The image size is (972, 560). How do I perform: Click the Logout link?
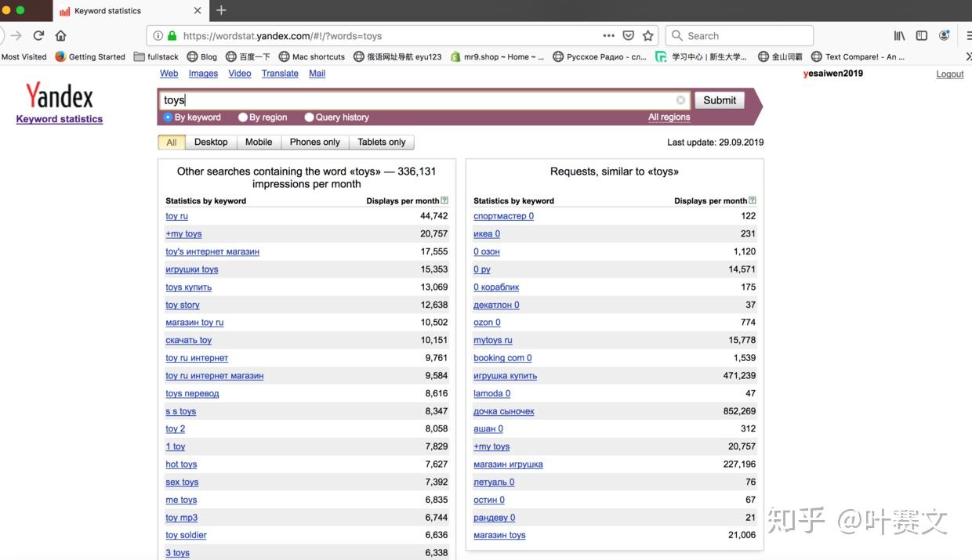point(949,73)
